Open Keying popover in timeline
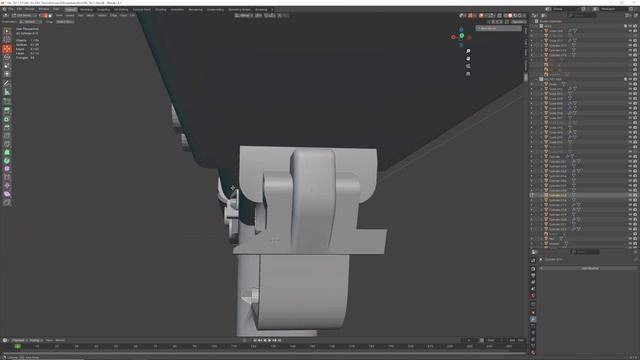640x360 pixels. point(36,340)
